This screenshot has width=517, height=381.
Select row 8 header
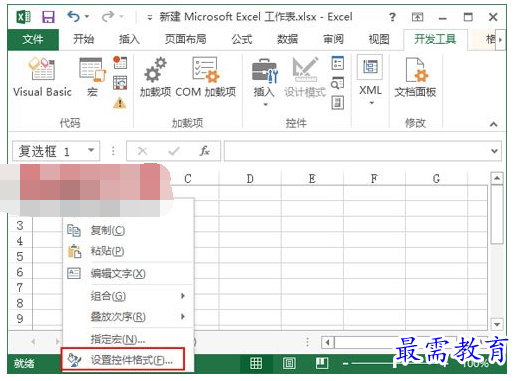[20, 303]
